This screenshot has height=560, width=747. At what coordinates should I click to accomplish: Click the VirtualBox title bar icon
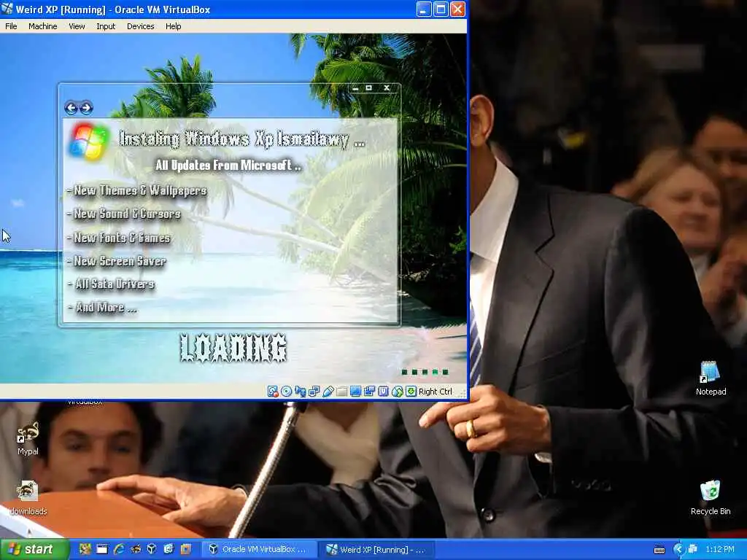coord(7,9)
